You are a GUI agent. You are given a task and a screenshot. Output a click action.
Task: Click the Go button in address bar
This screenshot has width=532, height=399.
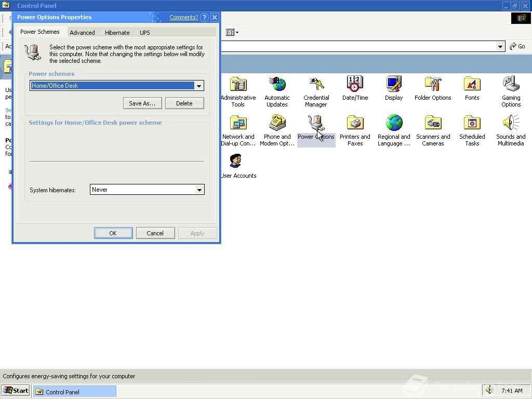517,46
